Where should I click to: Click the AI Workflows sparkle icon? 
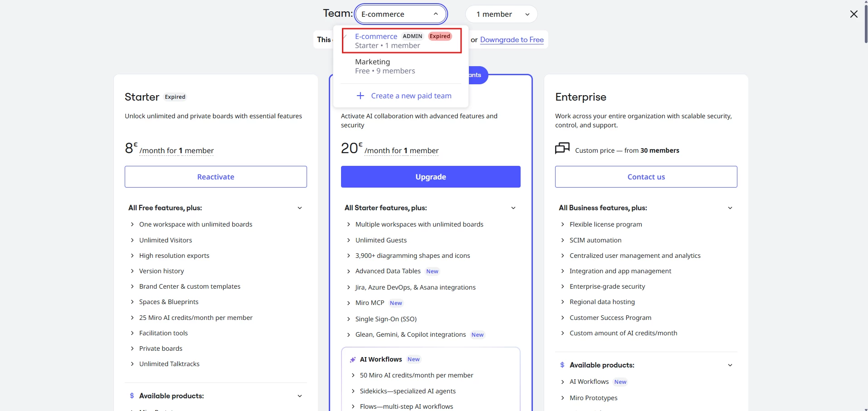(352, 360)
